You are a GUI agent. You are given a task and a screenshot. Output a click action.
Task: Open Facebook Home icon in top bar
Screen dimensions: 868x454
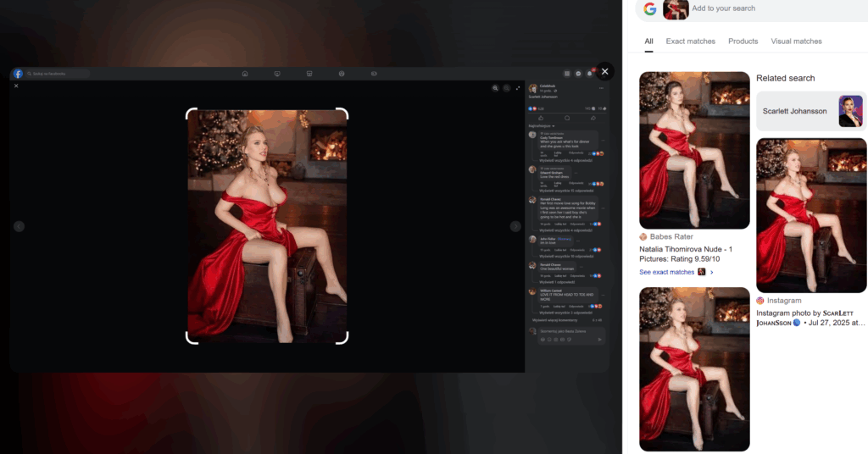click(245, 74)
